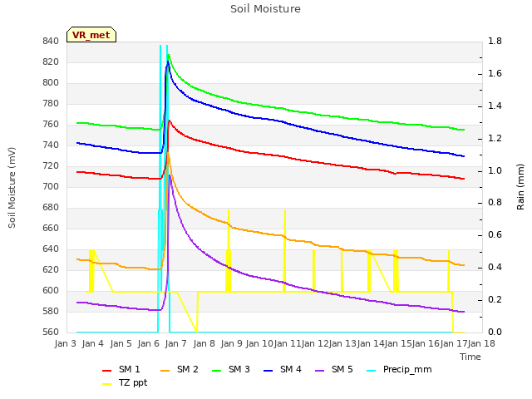Click the purple SM 5 legend swatch
This screenshot has width=532, height=399.
click(319, 371)
